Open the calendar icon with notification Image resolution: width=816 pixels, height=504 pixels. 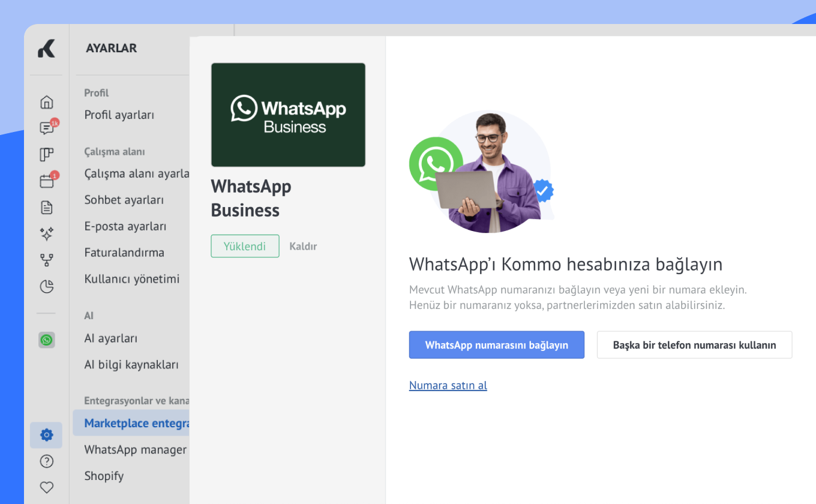tap(46, 181)
